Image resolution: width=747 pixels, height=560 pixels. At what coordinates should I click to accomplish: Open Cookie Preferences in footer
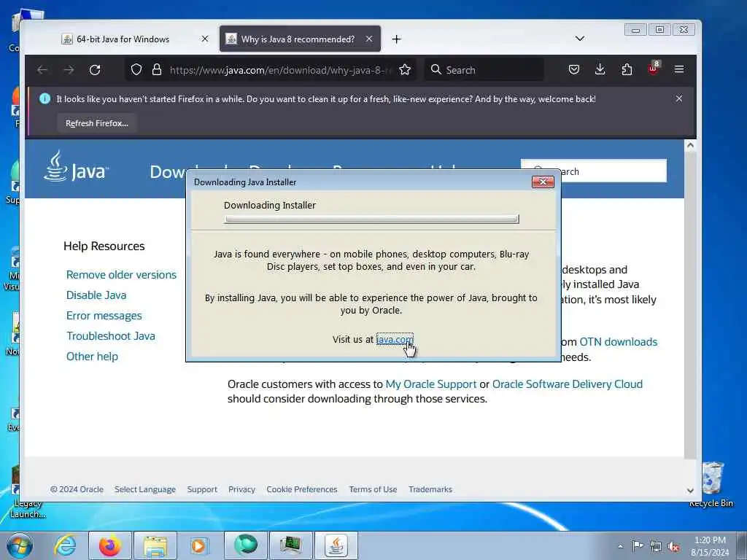point(301,489)
